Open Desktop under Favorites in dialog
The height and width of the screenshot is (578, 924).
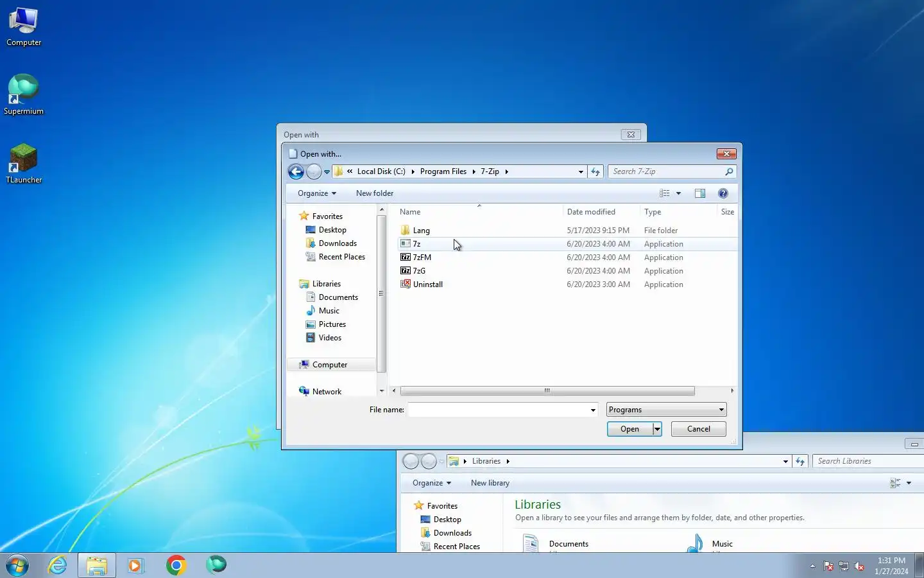pos(332,230)
